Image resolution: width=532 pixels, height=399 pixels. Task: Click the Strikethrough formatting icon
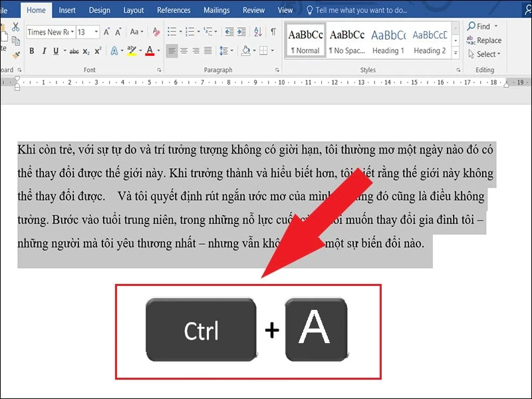pyautogui.click(x=73, y=51)
